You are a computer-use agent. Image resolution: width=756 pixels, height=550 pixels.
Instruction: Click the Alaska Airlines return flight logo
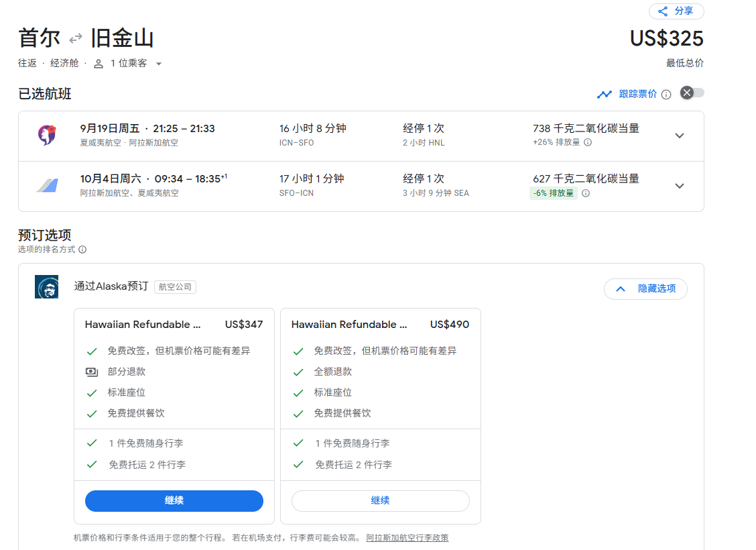pyautogui.click(x=47, y=186)
